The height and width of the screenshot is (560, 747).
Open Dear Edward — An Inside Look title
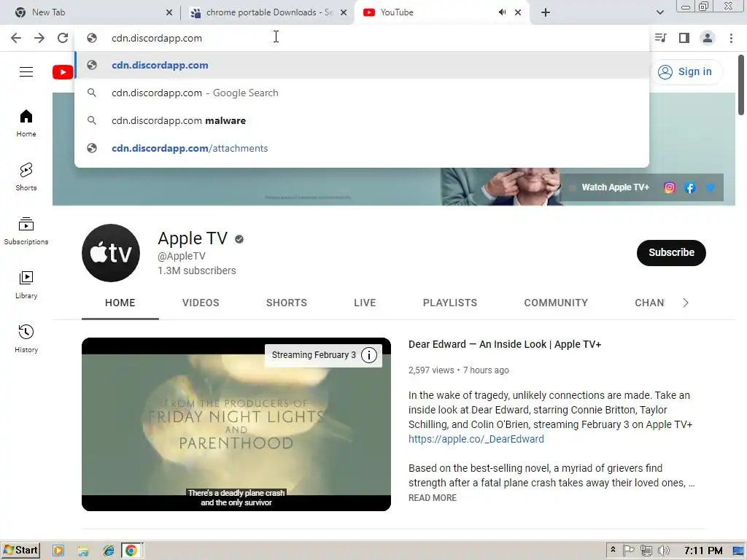click(x=505, y=344)
